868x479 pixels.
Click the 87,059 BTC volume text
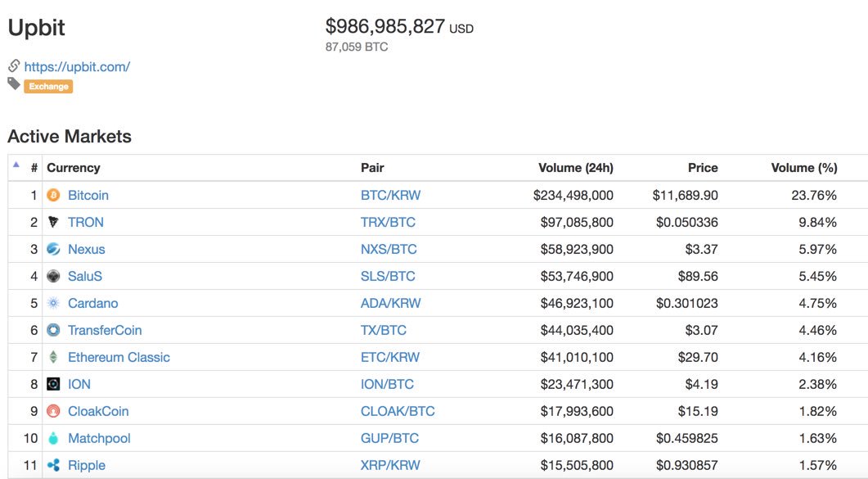tap(357, 47)
